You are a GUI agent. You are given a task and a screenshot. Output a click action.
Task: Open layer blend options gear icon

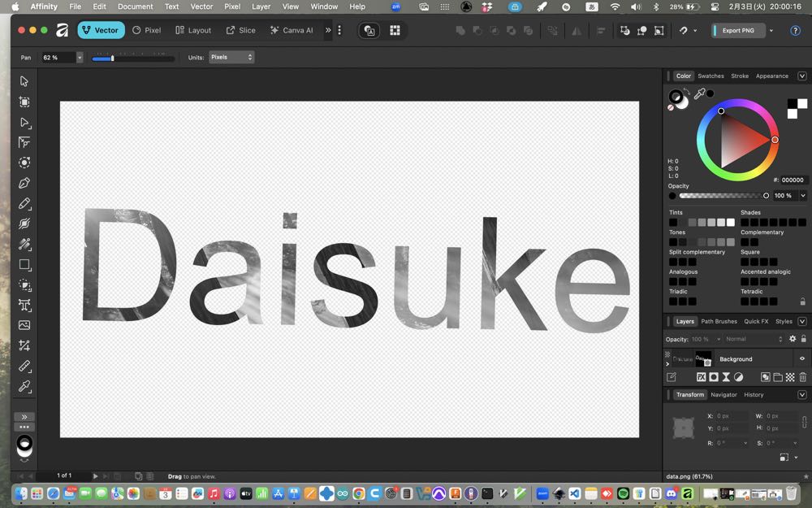793,338
